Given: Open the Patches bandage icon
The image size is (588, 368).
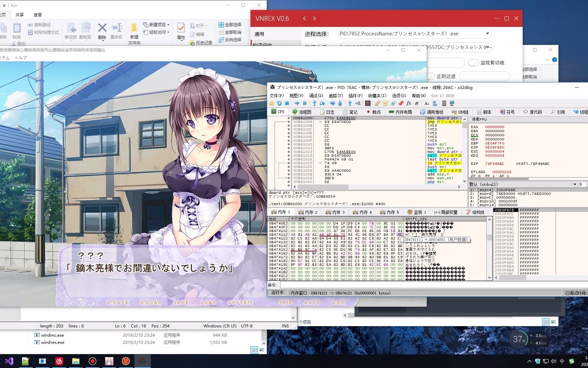Looking at the screenshot, I should coord(377,103).
